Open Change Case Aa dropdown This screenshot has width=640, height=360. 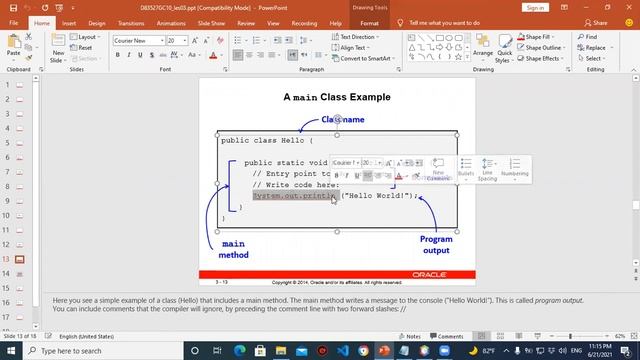(x=193, y=55)
